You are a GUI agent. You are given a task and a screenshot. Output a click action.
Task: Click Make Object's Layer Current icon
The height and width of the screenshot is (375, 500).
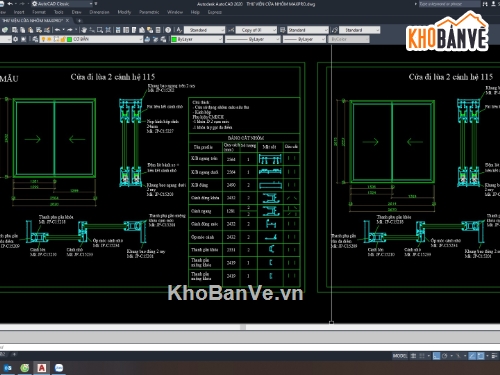click(147, 39)
